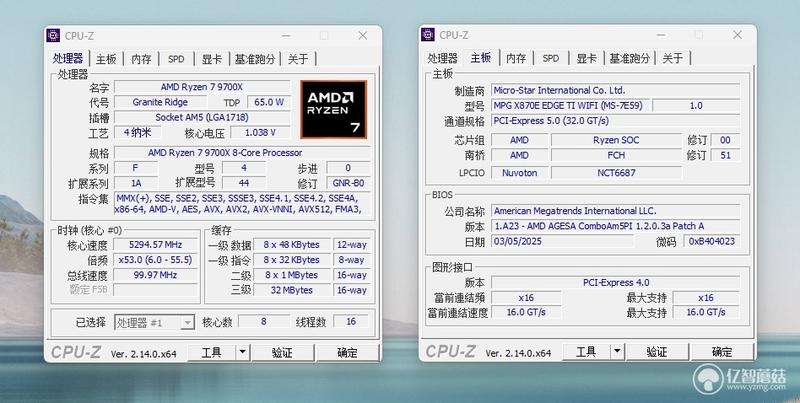The width and height of the screenshot is (800, 403).
Task: Open the 工具 dropdown arrow in the left window
Action: (x=243, y=352)
